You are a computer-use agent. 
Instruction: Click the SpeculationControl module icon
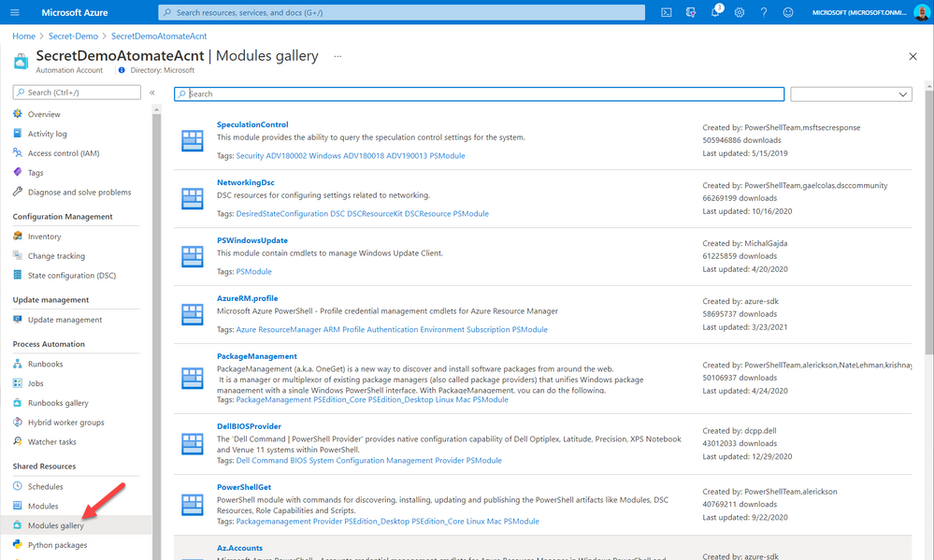[x=192, y=140]
